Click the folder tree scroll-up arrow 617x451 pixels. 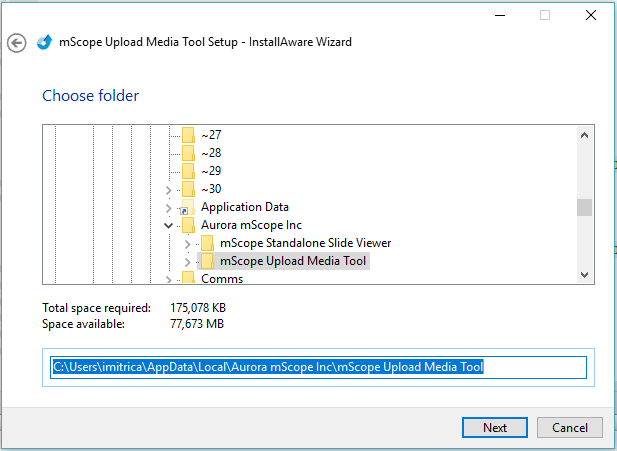(x=584, y=134)
